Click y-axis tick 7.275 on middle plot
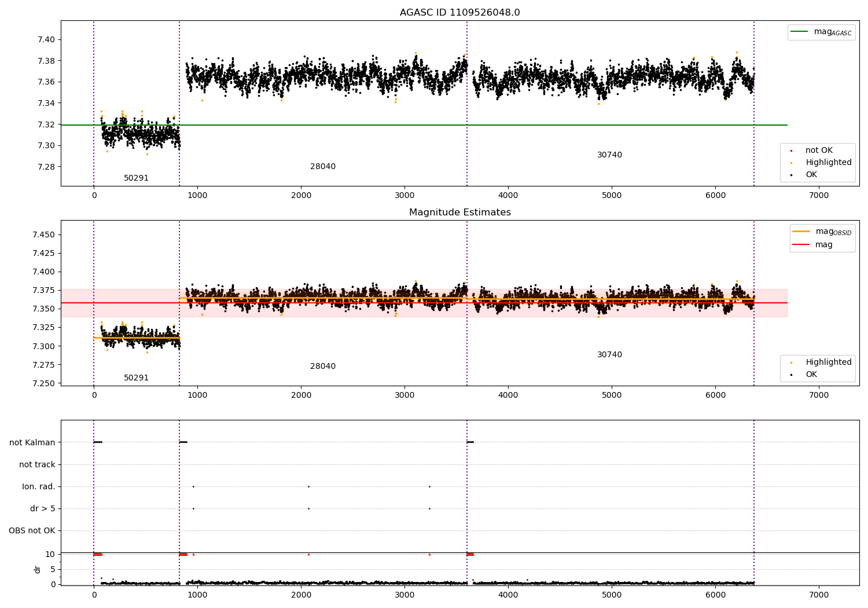Screen dimensions: 868x608 [x=44, y=365]
